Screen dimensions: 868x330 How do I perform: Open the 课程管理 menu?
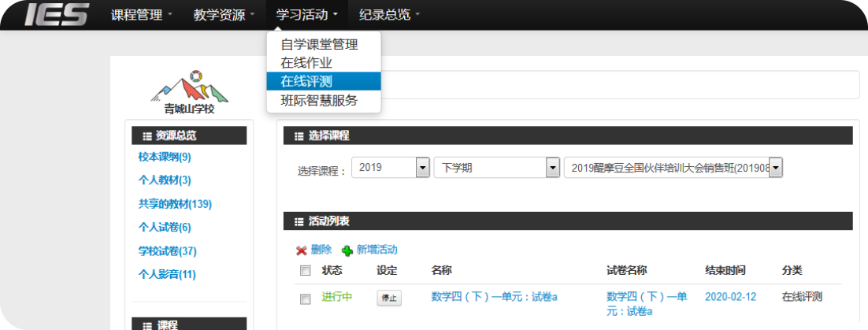click(x=141, y=15)
